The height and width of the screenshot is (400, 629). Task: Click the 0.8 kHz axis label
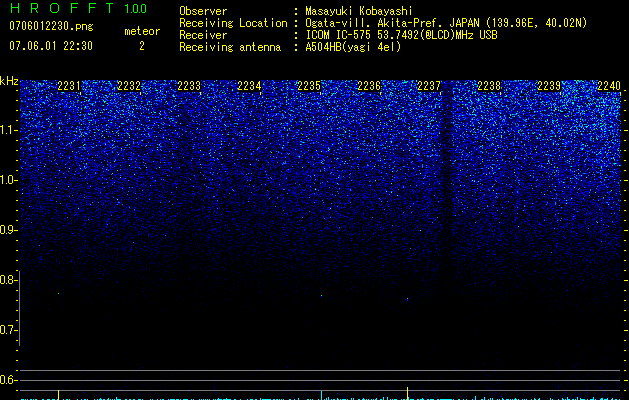click(9, 280)
